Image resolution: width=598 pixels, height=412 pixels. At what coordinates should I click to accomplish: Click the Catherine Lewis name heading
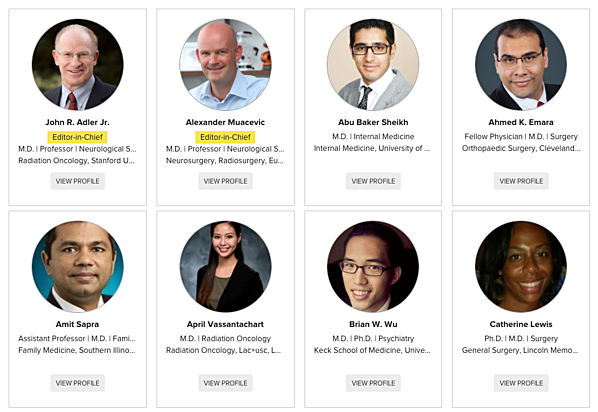point(521,324)
